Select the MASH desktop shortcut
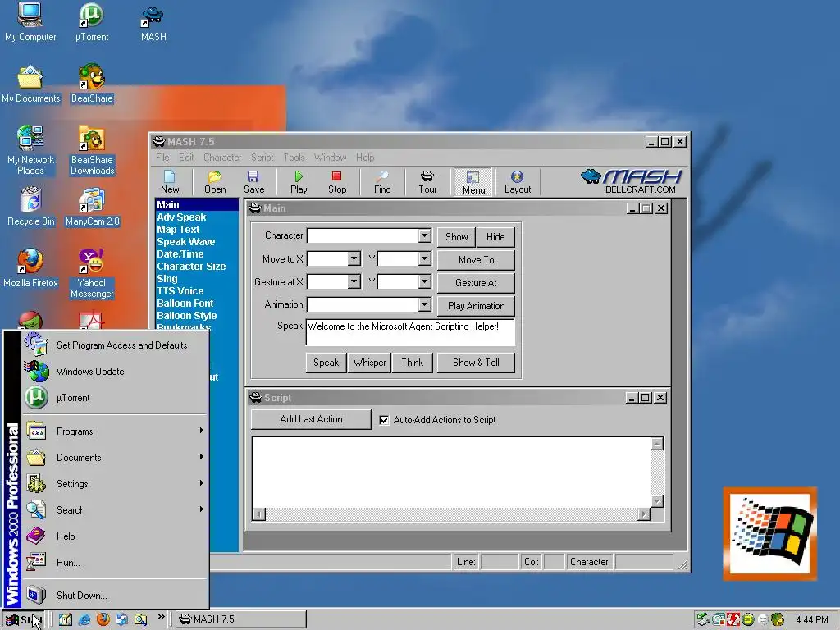Screen dimensions: 840x630 click(x=153, y=24)
